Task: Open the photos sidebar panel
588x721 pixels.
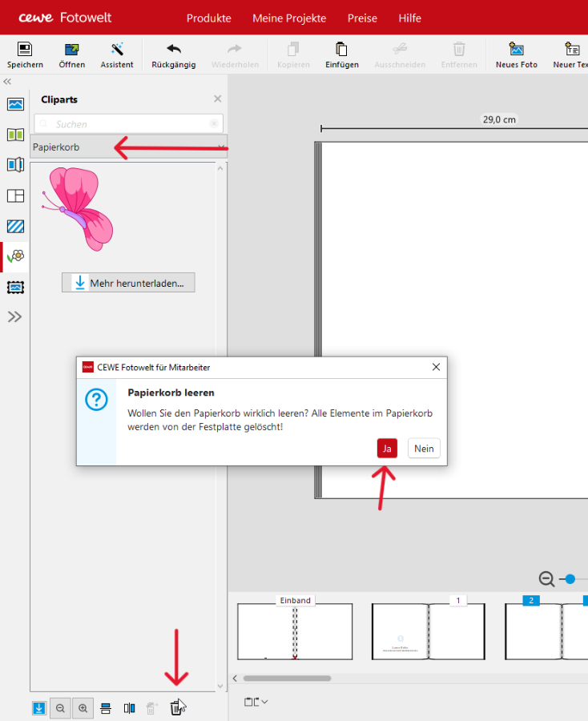Action: click(16, 104)
